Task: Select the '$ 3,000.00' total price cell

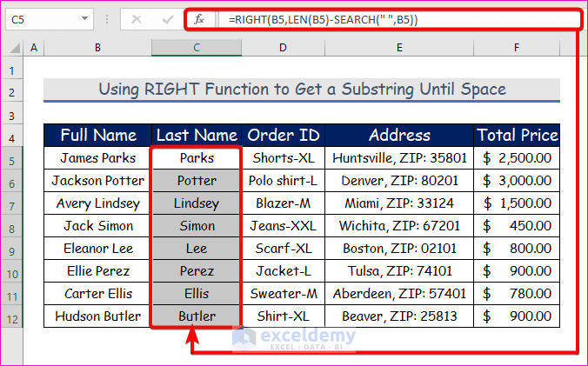Action: click(517, 181)
